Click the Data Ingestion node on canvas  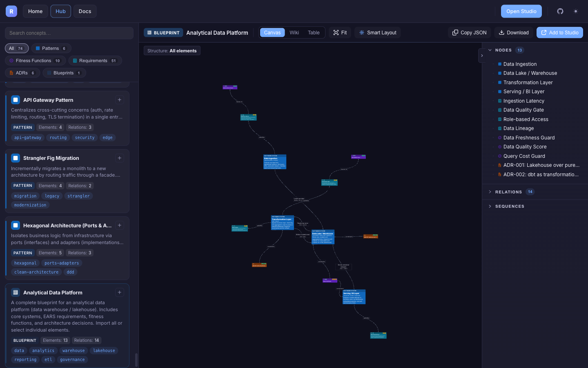click(x=275, y=162)
